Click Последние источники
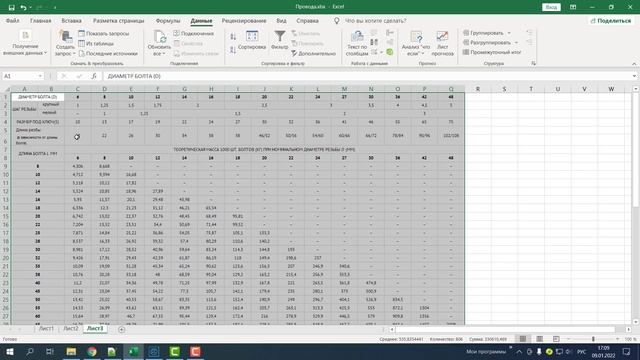Image resolution: width=640 pixels, height=360 pixels. 108,53
